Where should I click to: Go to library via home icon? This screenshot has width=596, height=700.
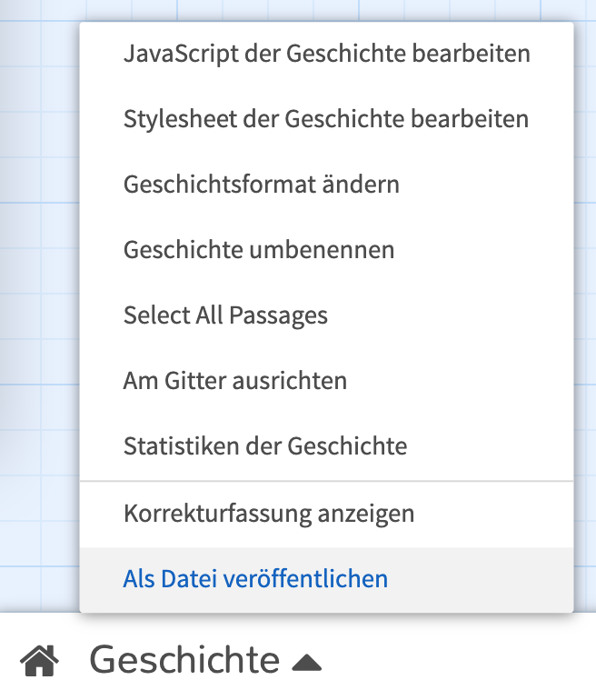(x=39, y=661)
